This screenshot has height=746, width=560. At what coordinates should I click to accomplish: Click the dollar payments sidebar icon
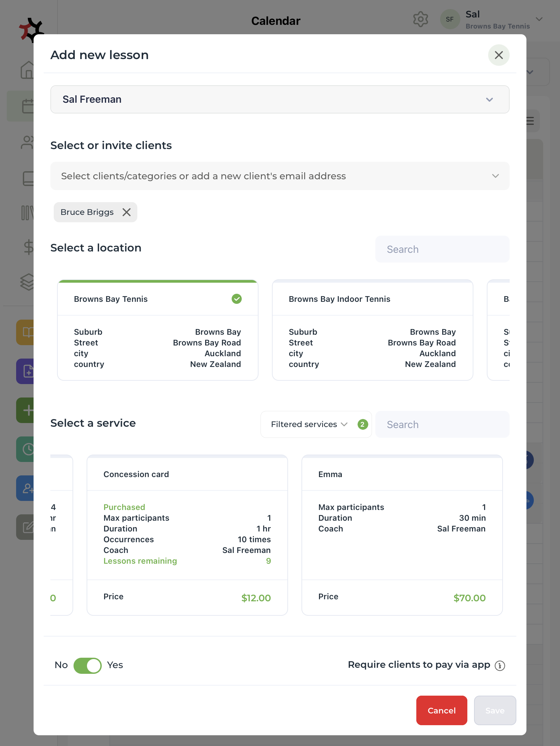point(28,247)
